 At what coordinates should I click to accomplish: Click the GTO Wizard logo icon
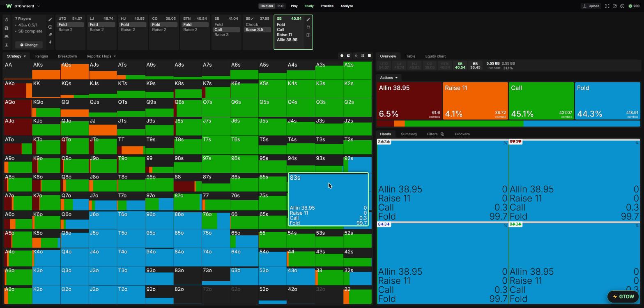9,6
